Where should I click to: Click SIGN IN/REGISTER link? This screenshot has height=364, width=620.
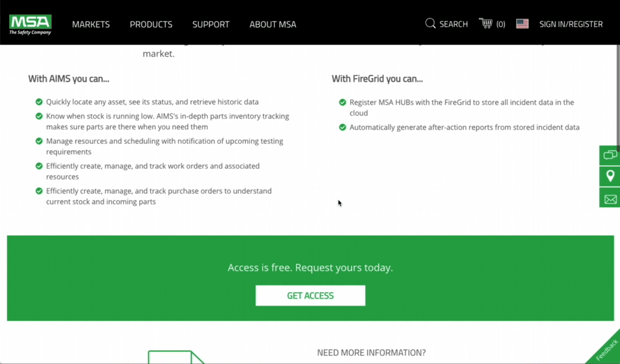coord(571,24)
